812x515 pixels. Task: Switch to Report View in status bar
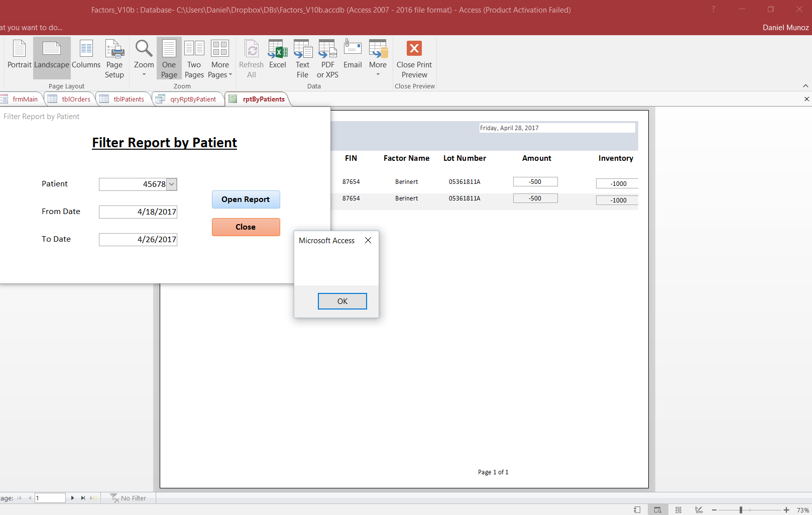point(637,509)
